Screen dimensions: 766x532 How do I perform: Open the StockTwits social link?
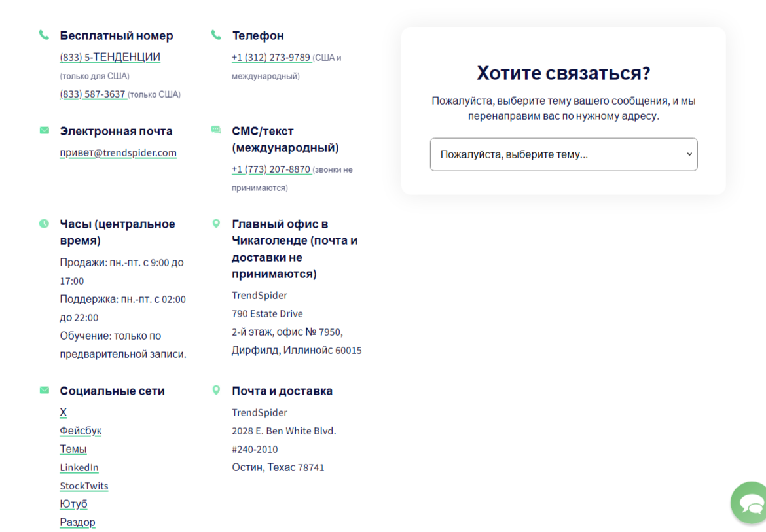(84, 486)
